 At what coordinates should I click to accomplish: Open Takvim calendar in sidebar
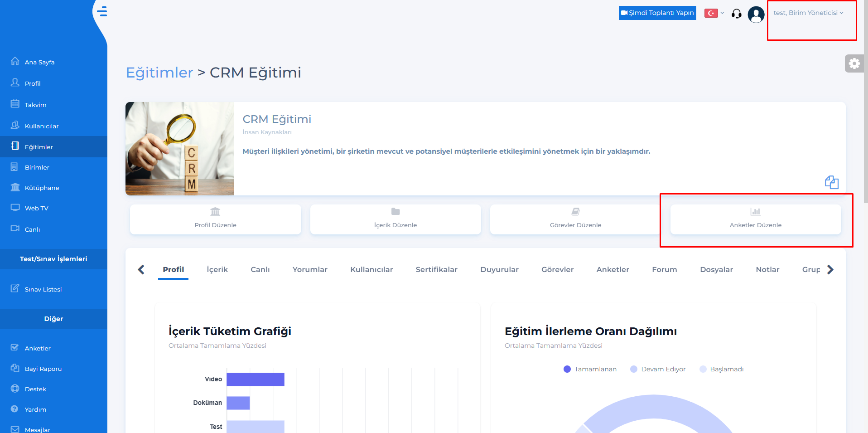tap(35, 105)
